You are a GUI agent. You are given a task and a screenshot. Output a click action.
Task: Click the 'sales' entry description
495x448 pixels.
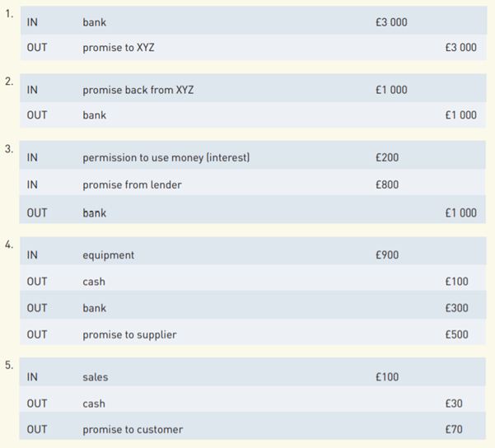(x=95, y=377)
